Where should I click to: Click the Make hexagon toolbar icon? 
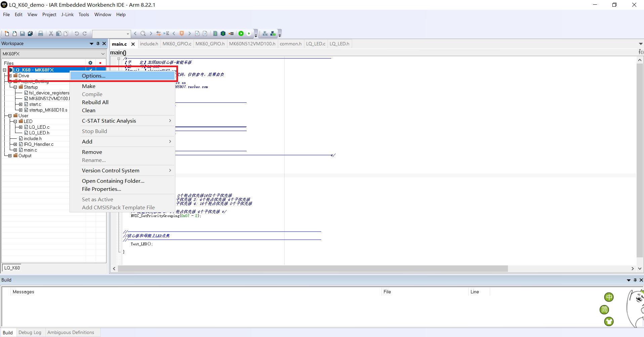pos(223,34)
